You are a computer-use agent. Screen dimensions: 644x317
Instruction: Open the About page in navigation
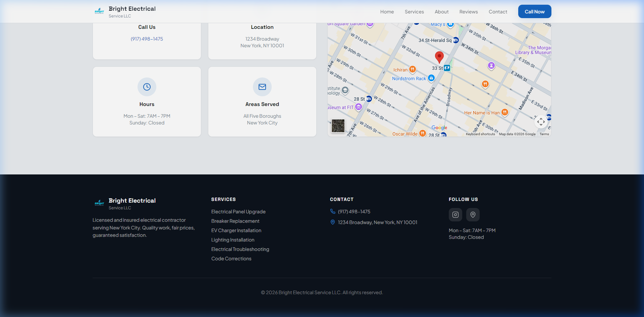441,12
